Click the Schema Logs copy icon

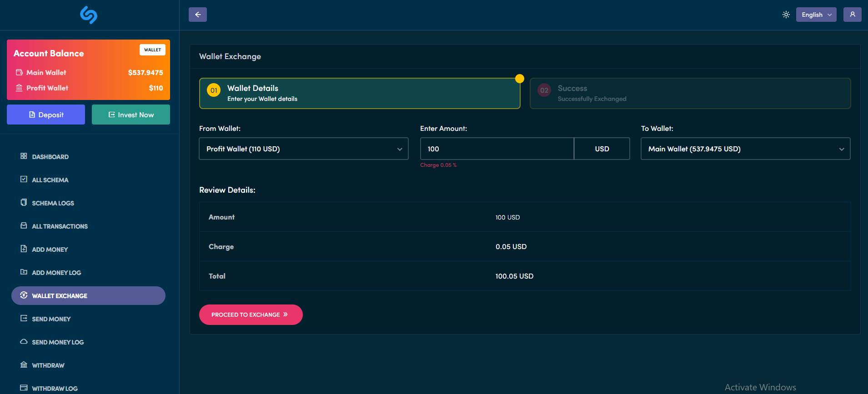[24, 203]
